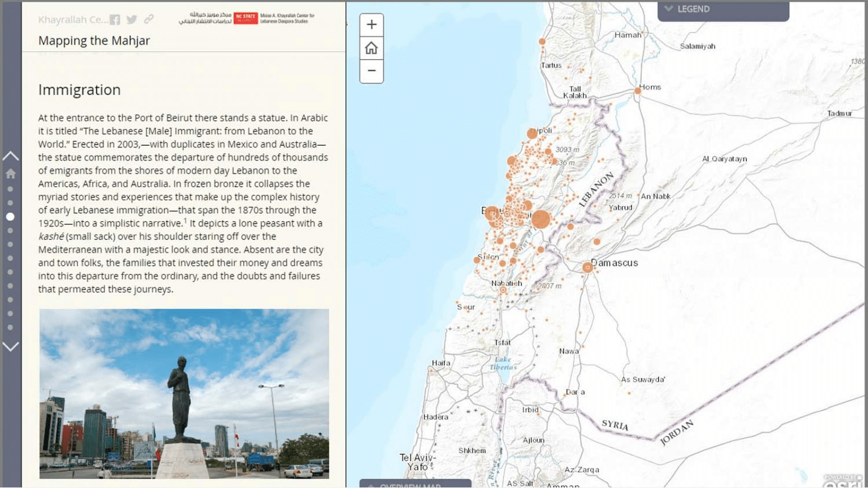Open the emigrant statue photo
This screenshot has width=868, height=488.
click(184, 394)
